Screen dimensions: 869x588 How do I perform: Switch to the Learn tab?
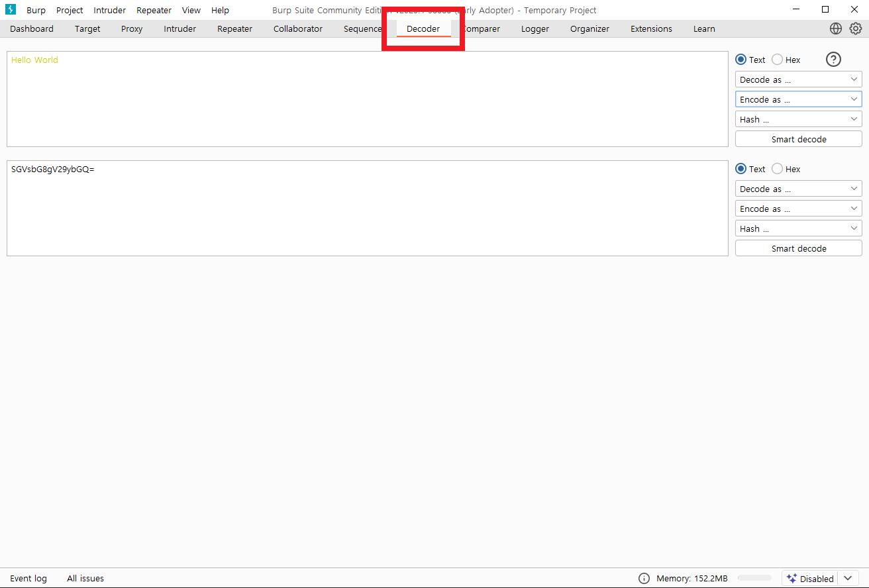pos(704,28)
